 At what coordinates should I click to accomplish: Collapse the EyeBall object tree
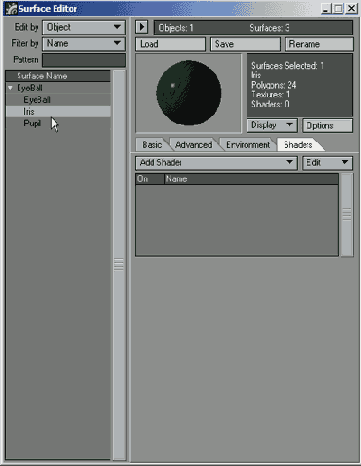10,88
